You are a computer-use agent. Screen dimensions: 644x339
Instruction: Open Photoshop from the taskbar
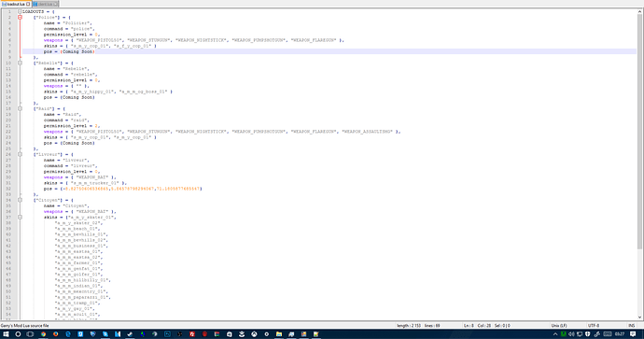click(168, 334)
